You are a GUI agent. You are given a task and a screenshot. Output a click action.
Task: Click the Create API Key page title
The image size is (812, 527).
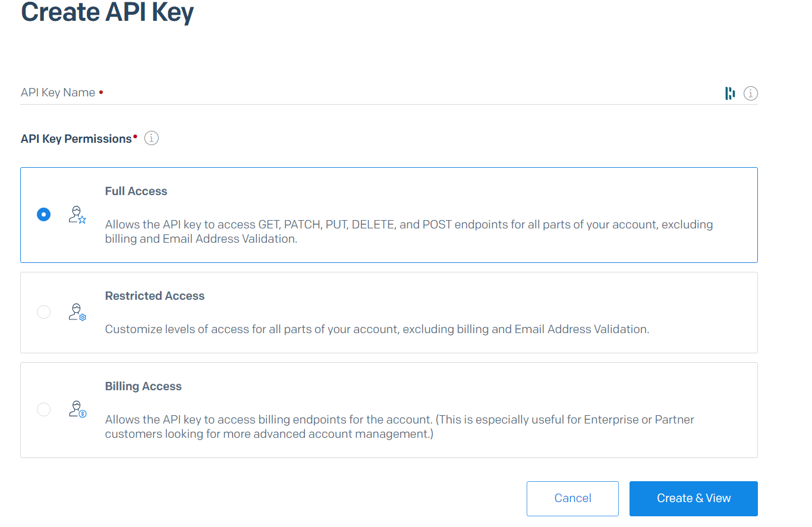tap(107, 13)
